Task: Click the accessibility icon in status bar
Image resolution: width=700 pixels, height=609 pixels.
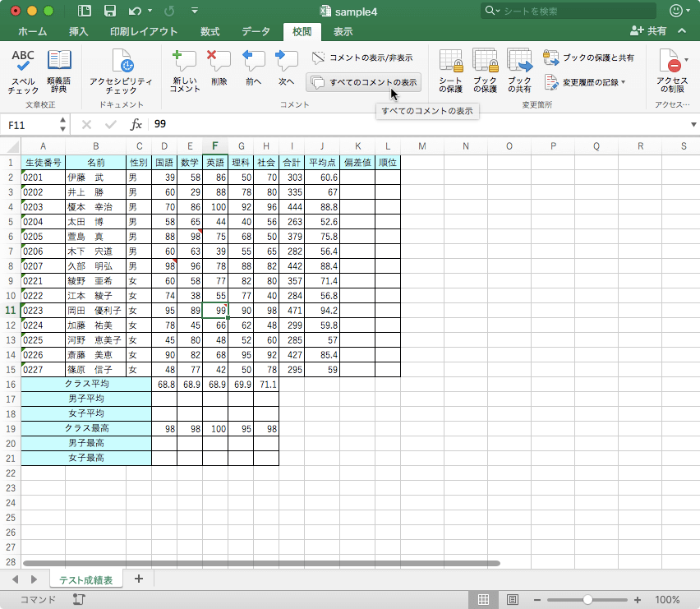Action: (79, 600)
